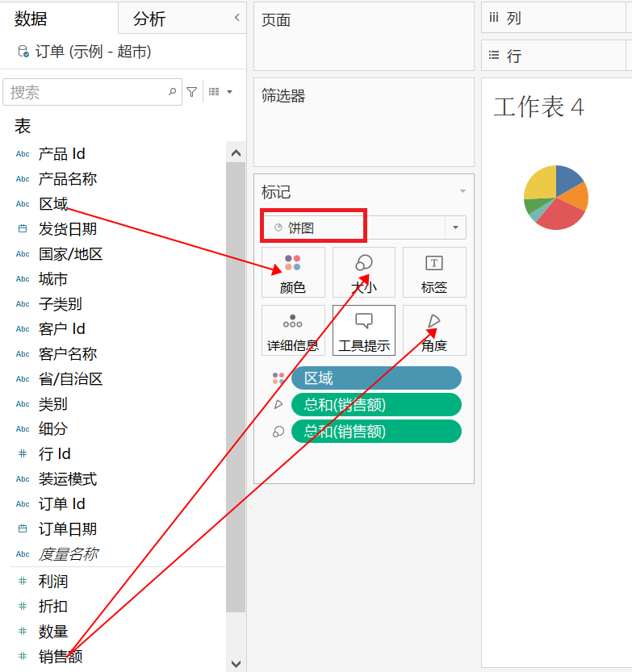Click the 详细信息 marks button
The height and width of the screenshot is (672, 632).
293,331
